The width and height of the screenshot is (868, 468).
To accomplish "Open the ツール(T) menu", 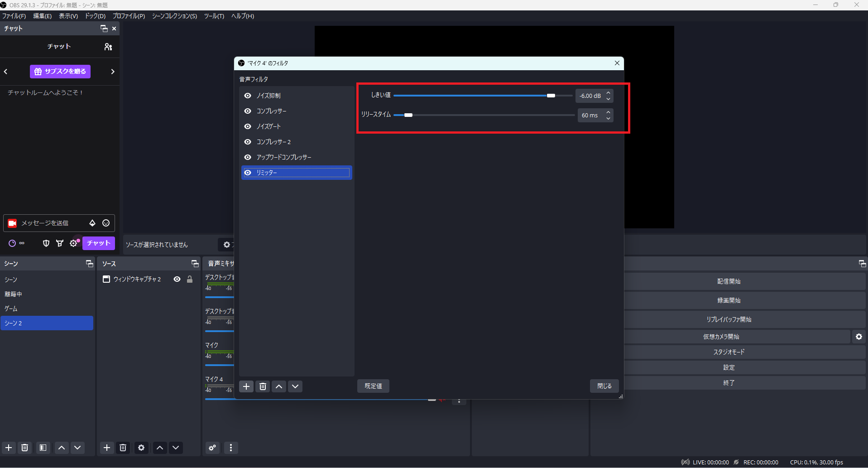I will point(214,16).
